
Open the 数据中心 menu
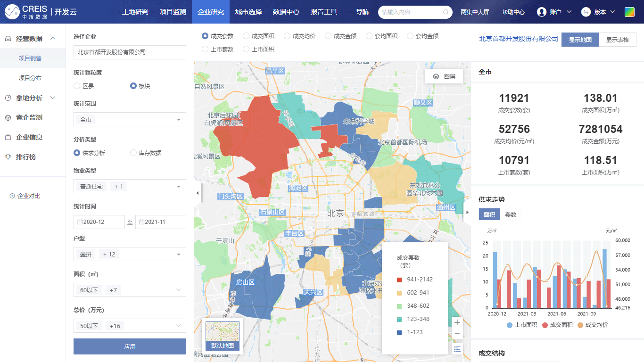(x=286, y=12)
